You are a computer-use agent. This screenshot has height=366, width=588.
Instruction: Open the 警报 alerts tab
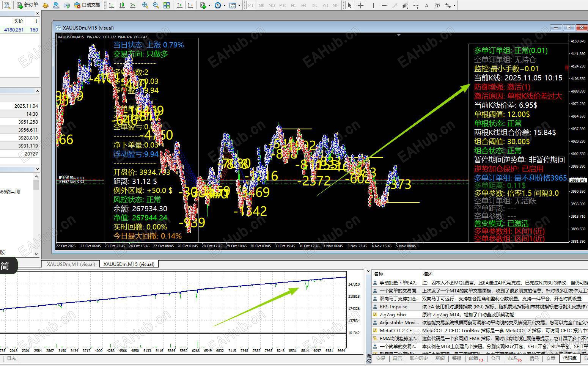(x=457, y=358)
